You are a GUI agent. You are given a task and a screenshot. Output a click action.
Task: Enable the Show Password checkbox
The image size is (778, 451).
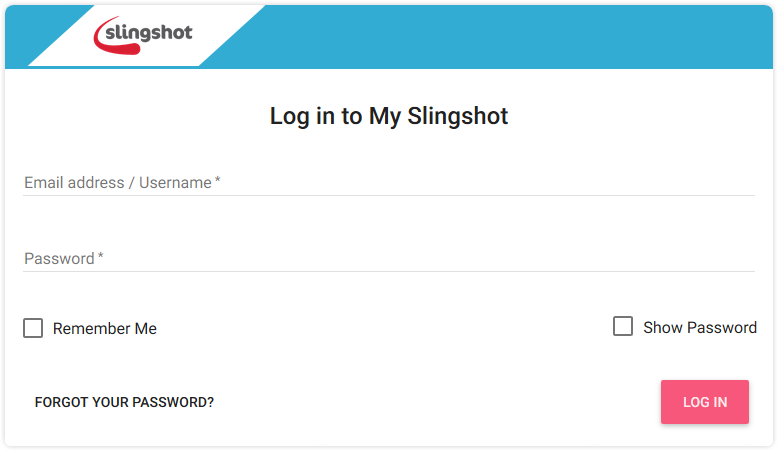coord(623,327)
